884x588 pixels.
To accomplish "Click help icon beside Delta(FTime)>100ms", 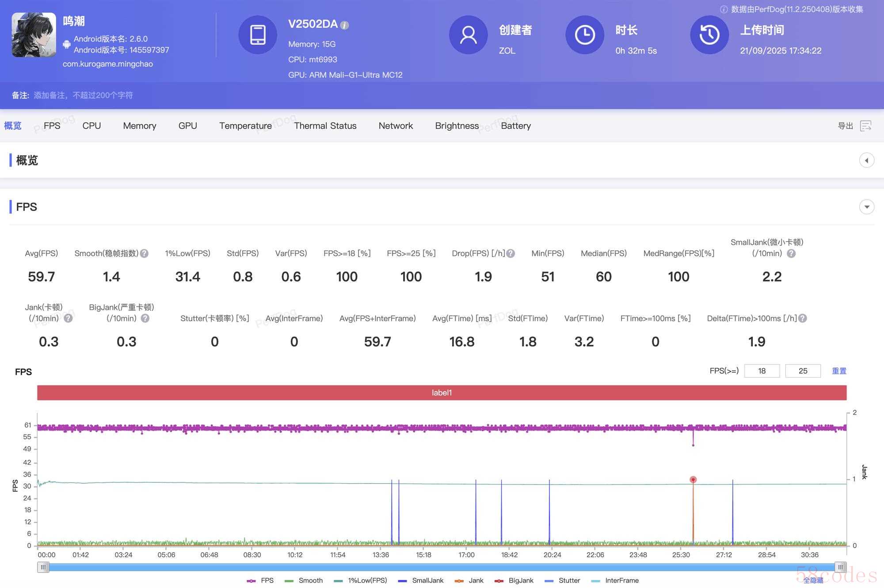I will click(x=803, y=318).
